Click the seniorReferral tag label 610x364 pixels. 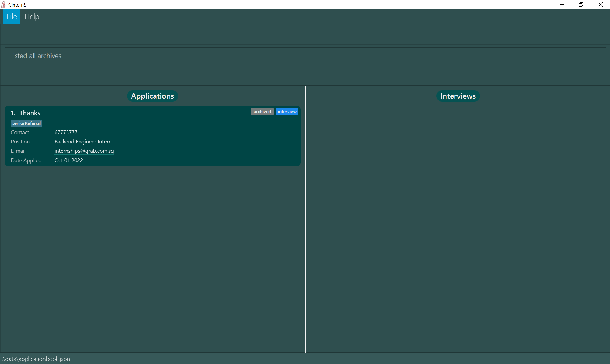pos(26,123)
